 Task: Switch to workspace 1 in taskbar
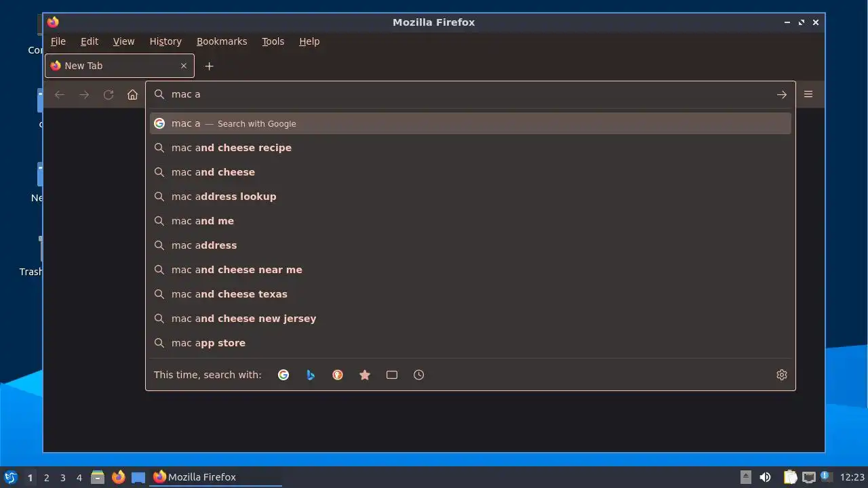(x=31, y=478)
